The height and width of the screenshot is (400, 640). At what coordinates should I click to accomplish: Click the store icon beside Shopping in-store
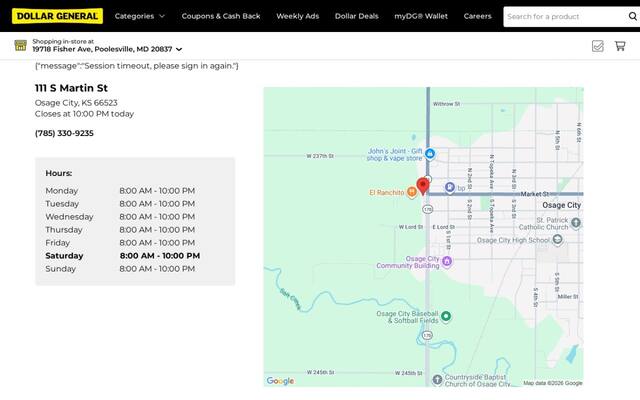tap(20, 45)
